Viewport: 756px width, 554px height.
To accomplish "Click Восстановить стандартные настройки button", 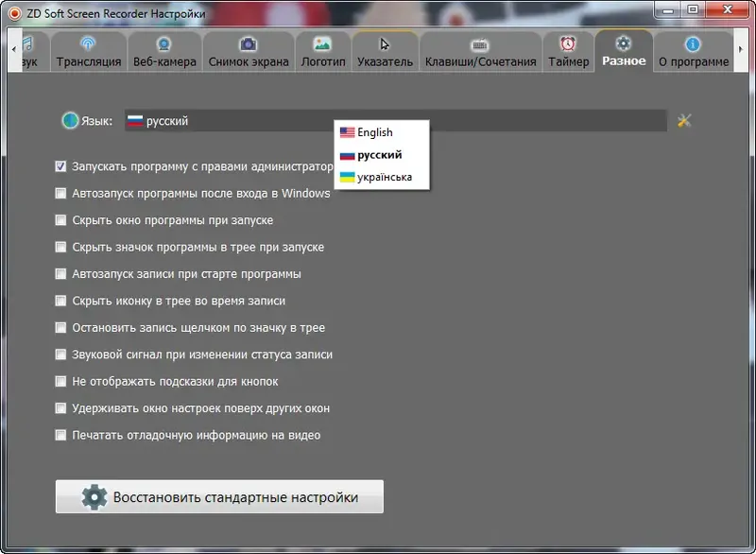I will coord(219,495).
